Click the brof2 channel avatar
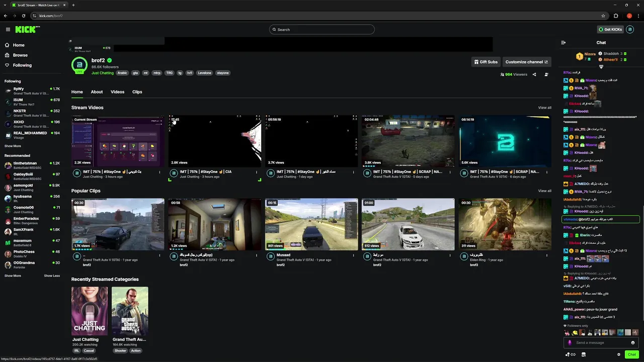 (x=79, y=65)
